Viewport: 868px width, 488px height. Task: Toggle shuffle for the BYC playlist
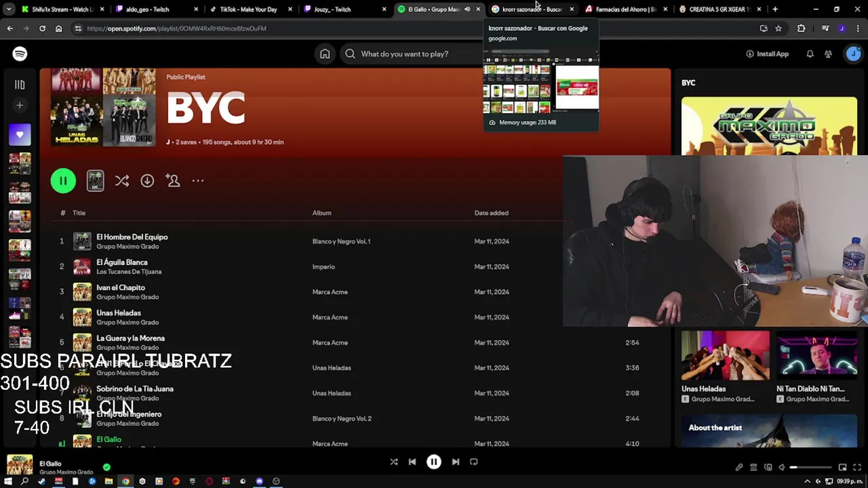click(121, 180)
